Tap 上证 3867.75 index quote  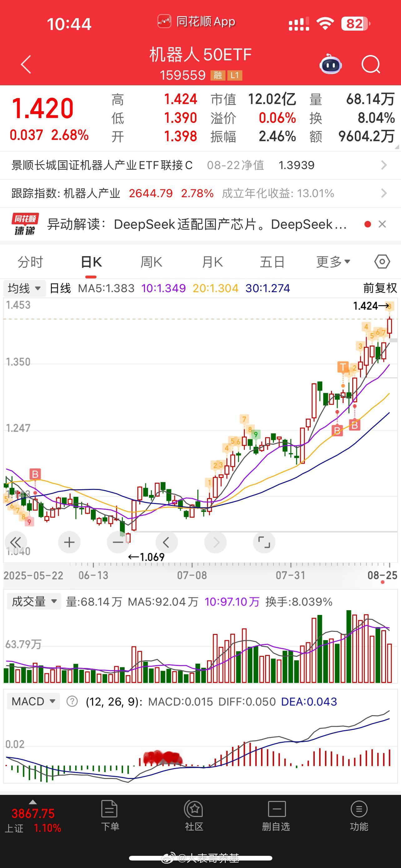coord(33,813)
